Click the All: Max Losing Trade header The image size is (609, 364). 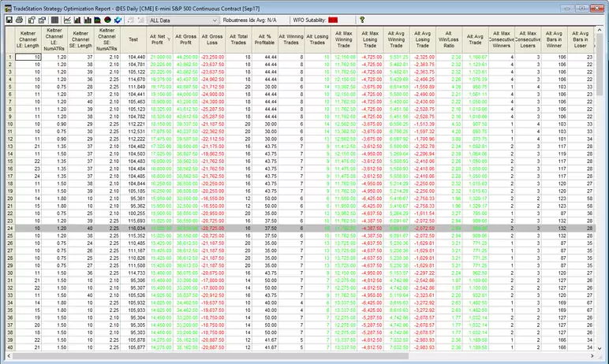(x=370, y=39)
